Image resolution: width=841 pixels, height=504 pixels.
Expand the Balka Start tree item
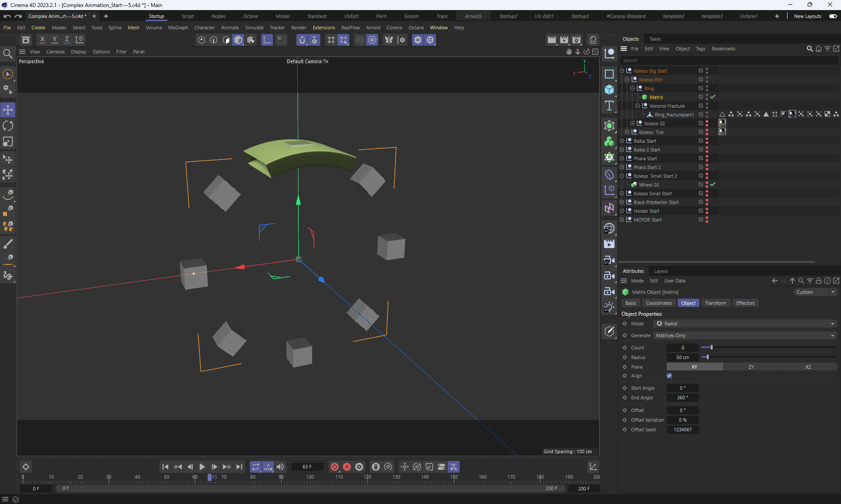coord(622,141)
